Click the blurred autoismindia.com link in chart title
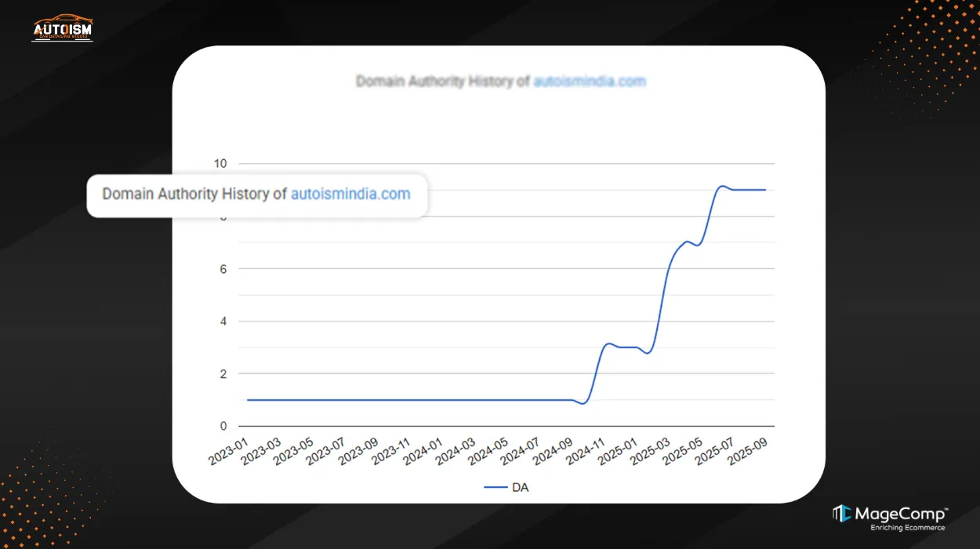 pos(590,82)
